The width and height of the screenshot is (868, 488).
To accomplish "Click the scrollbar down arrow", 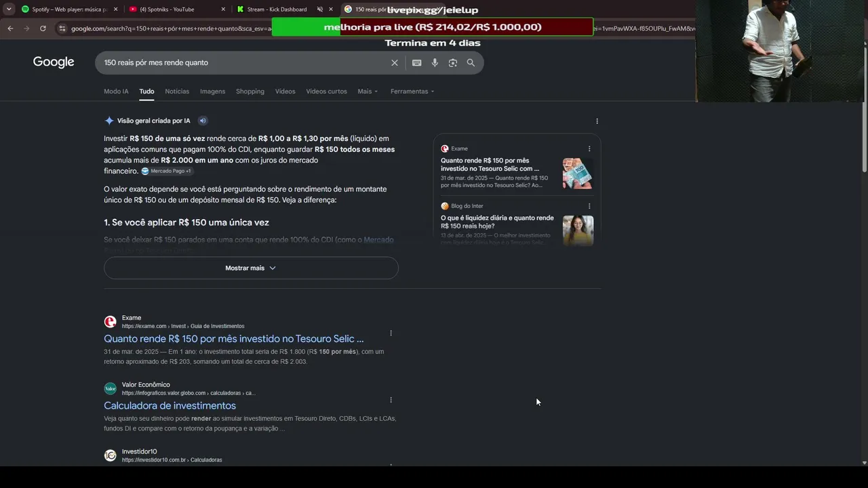I will coord(865,463).
